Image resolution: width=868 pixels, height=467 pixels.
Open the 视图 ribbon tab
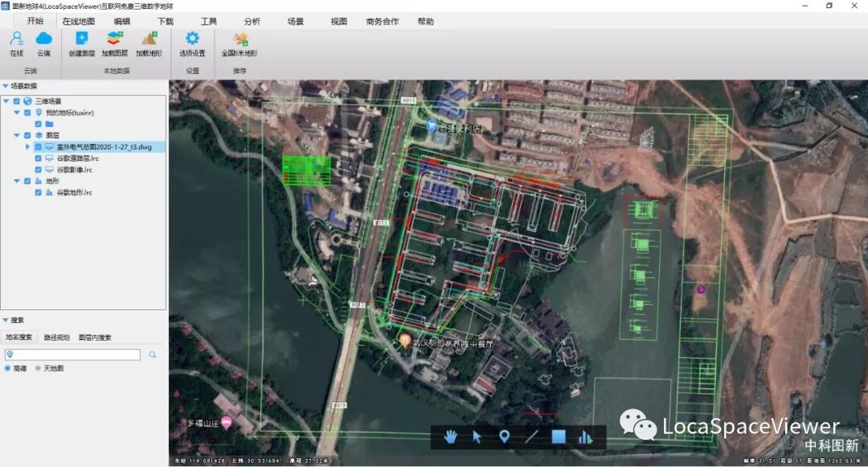(x=339, y=21)
